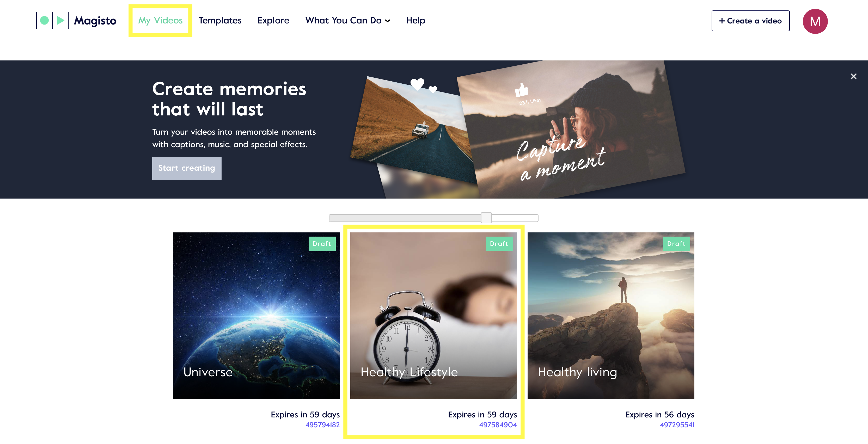Open the M user avatar menu

tap(815, 21)
